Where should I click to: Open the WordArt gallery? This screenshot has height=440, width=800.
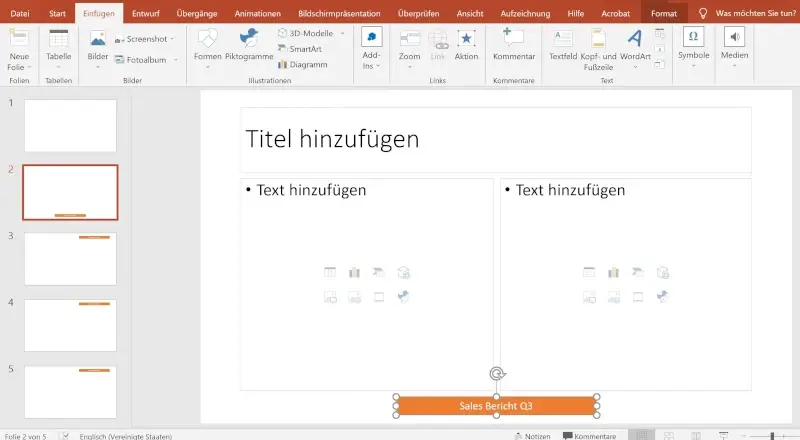pyautogui.click(x=635, y=43)
